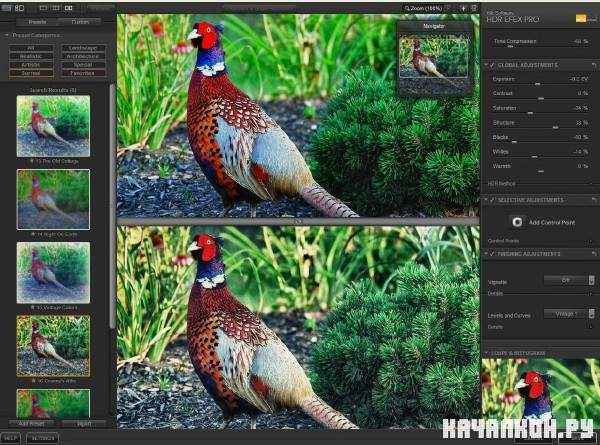
Task: Select the Landscape preset category
Action: [x=83, y=48]
